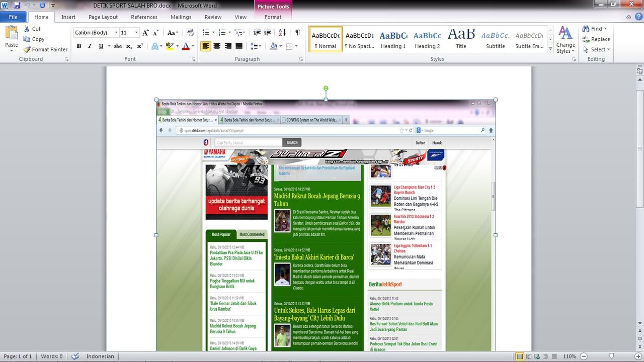Sort the selected text alphabetically
Screen dimensions: 644x362
click(282, 33)
